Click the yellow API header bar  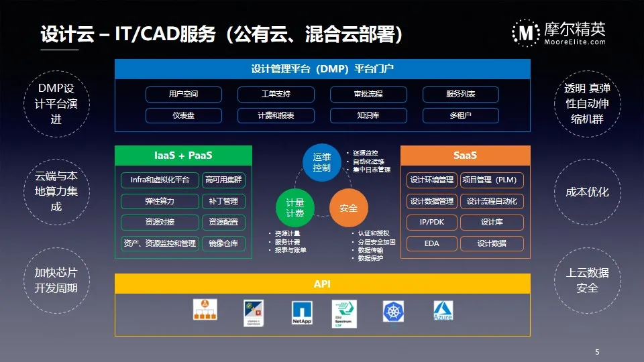pos(323,284)
